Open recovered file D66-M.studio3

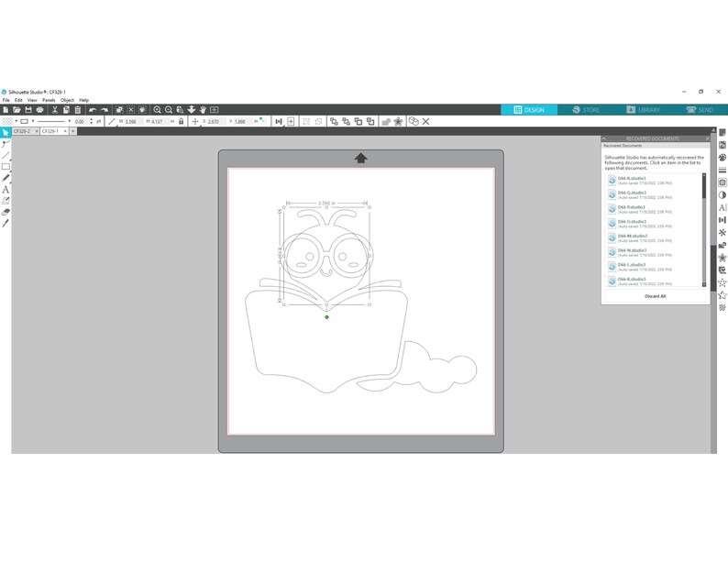pos(654,237)
